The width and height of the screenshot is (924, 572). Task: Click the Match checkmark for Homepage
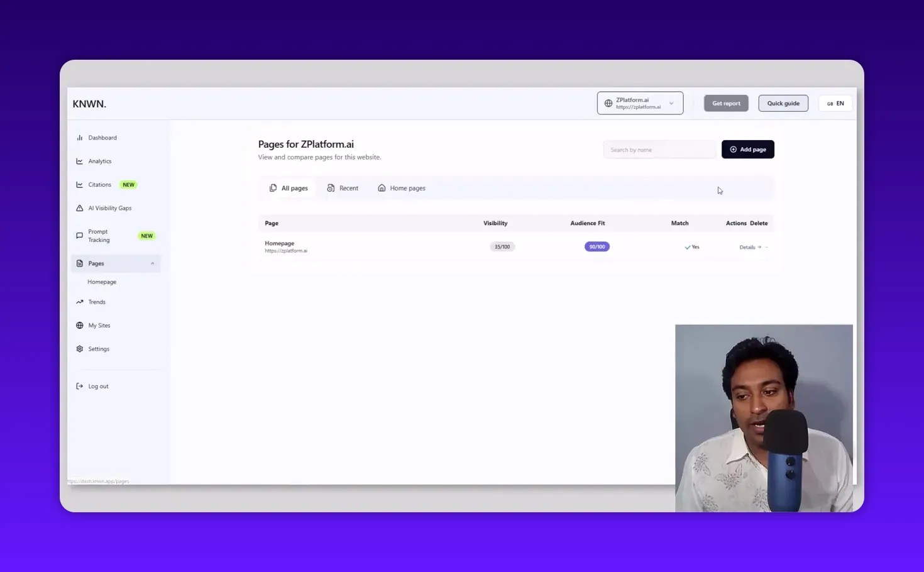point(688,247)
